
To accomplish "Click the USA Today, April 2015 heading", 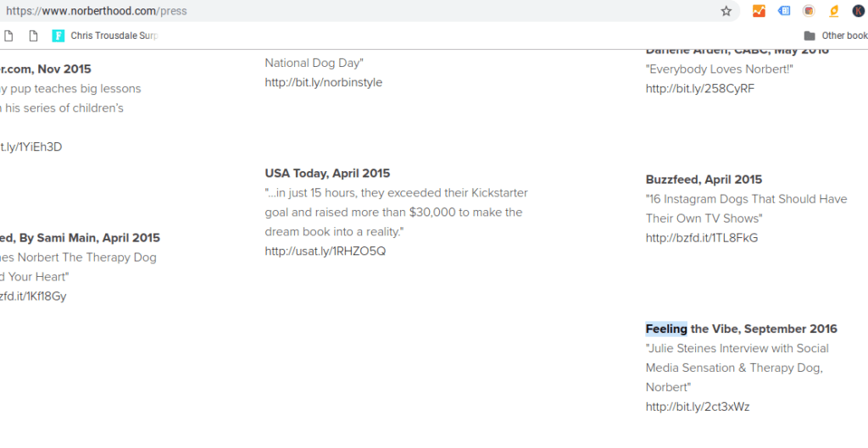I will [327, 173].
